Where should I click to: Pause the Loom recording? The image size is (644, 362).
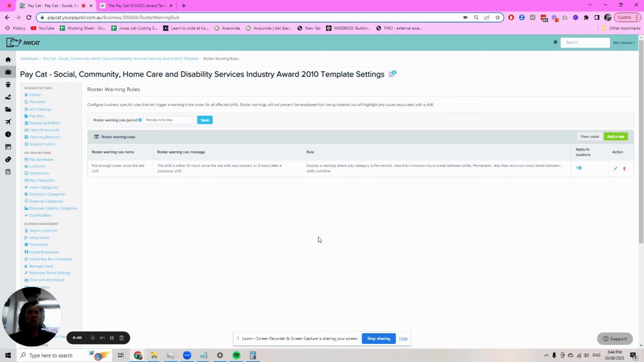point(112,338)
